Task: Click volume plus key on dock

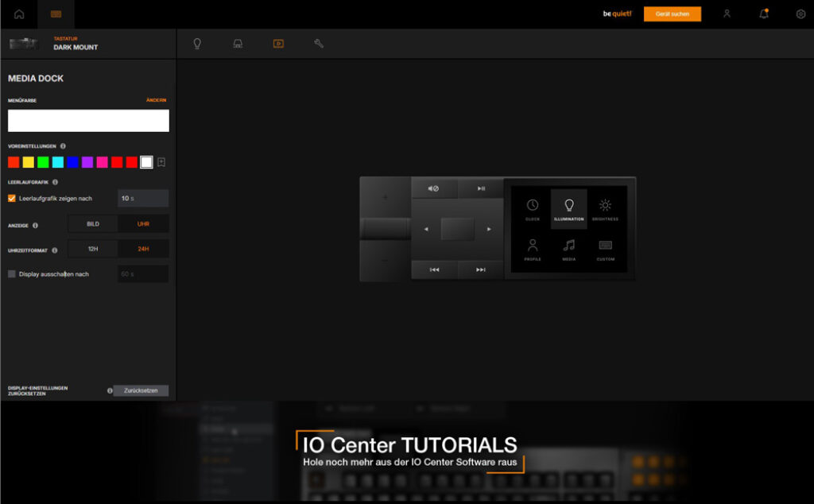Action: 386,197
